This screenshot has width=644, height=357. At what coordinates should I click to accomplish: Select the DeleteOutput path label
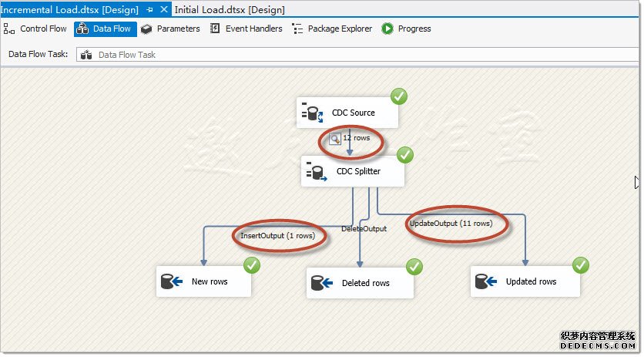point(364,228)
